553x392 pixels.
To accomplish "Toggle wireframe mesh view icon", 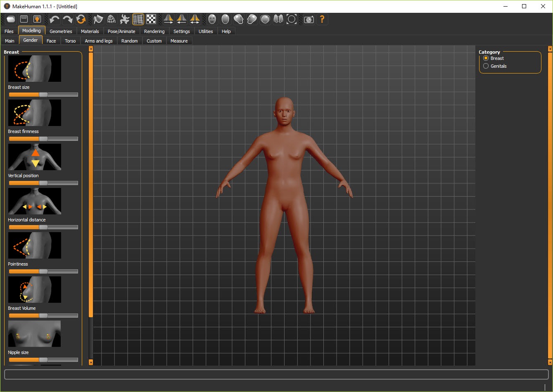I will click(112, 19).
